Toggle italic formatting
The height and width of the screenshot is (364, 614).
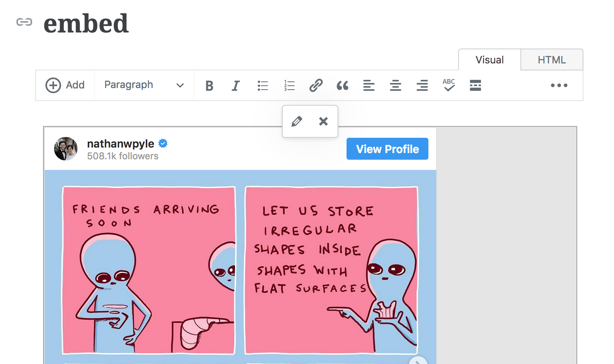pos(236,86)
